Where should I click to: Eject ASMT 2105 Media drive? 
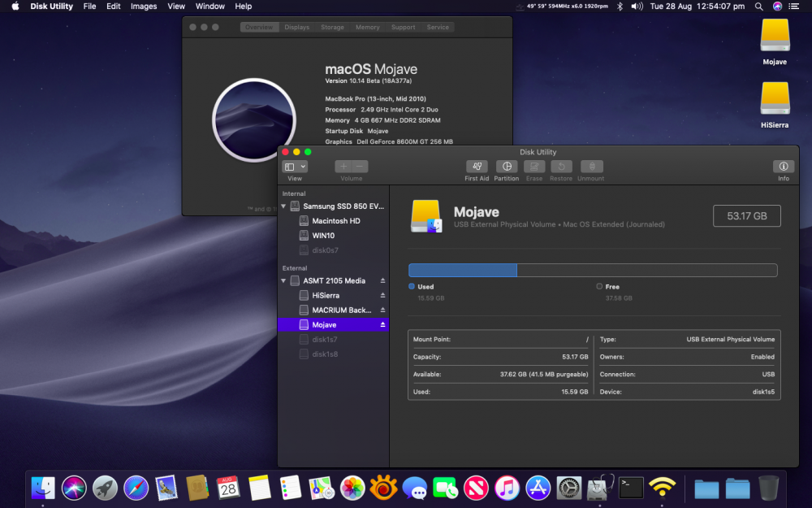coord(382,280)
